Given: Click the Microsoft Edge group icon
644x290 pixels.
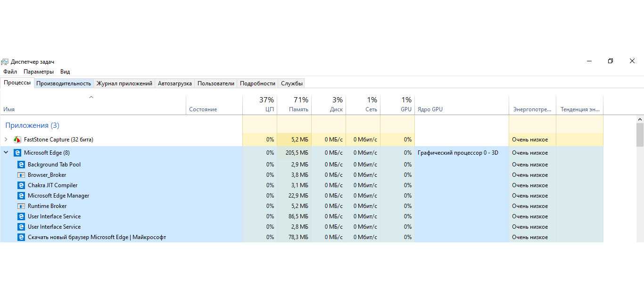Looking at the screenshot, I should [17, 153].
